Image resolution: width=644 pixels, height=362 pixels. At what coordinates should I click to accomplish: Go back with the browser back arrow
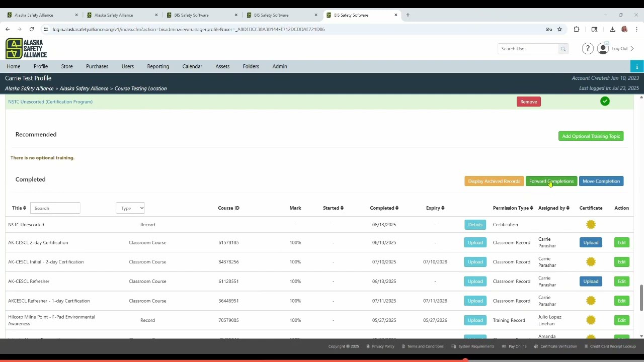pos(8,29)
